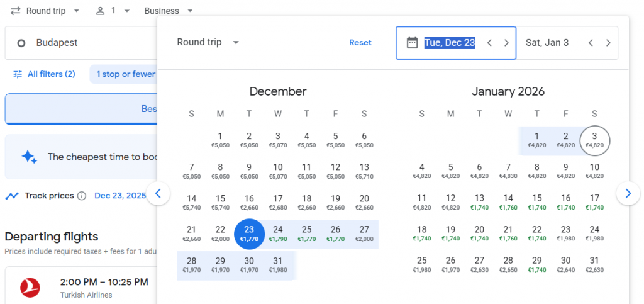Click the swap round trip arrows icon
644x304 pixels.
(15, 11)
